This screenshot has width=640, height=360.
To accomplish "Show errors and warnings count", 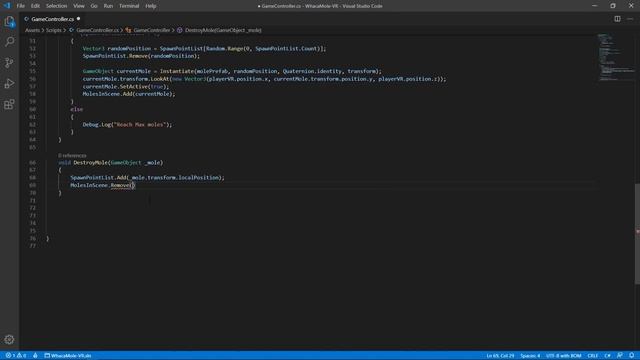I will [16, 356].
